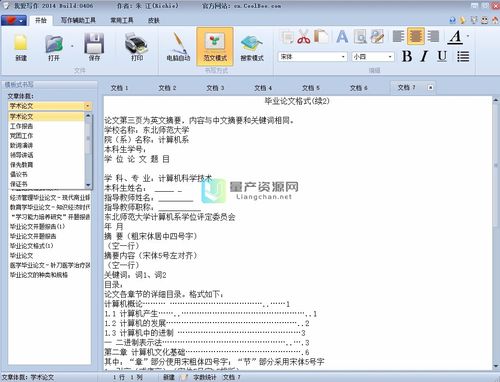The image size is (500, 382).
Task: Open the 宋体 font name dropdown
Action: point(343,57)
